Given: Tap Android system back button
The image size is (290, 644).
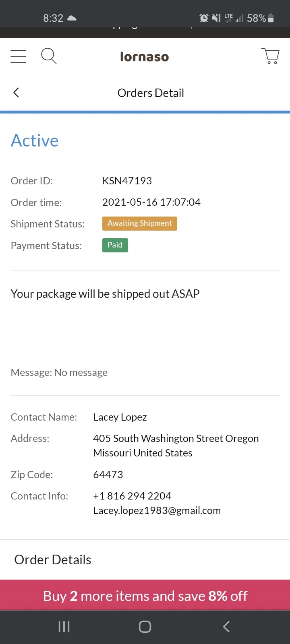Looking at the screenshot, I should pyautogui.click(x=226, y=626).
